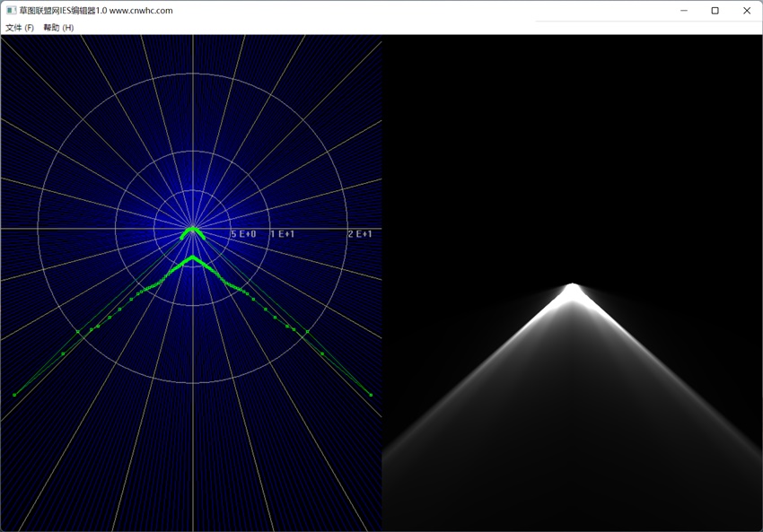Viewport: 763px width, 532px height.
Task: Click the 1 E+1 ring label
Action: click(282, 234)
